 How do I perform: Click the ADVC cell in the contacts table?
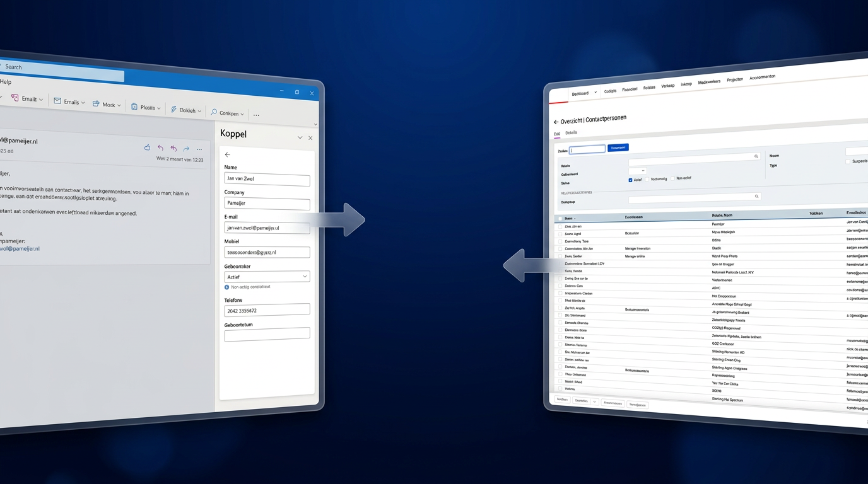point(716,288)
